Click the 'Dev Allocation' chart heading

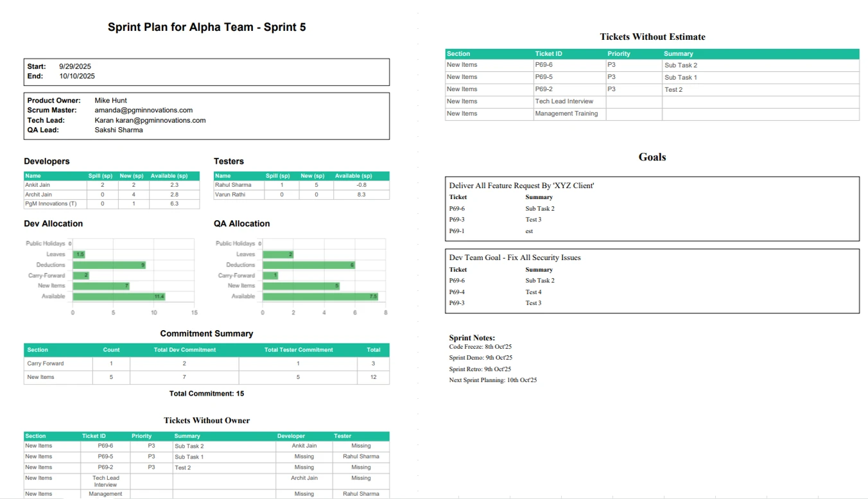(x=53, y=223)
